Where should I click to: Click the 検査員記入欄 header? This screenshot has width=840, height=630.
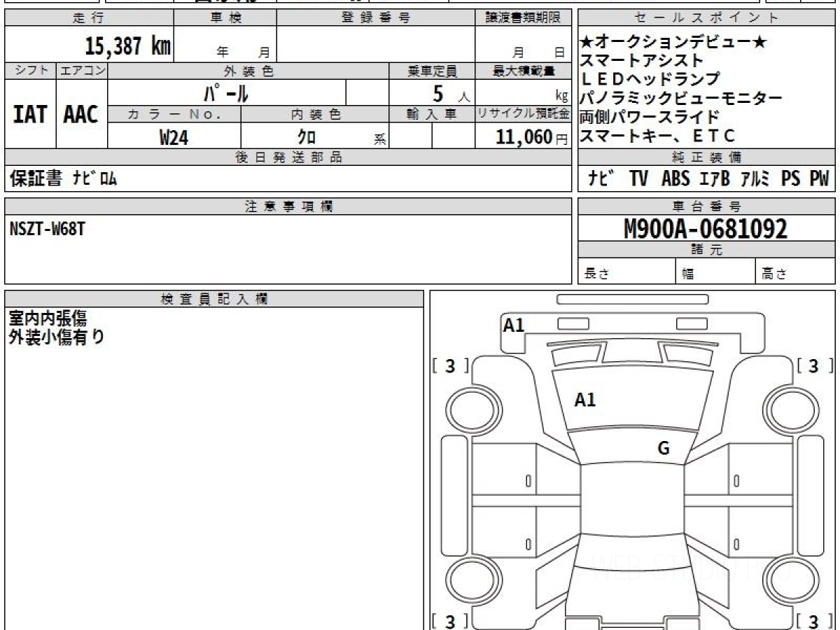click(x=214, y=299)
